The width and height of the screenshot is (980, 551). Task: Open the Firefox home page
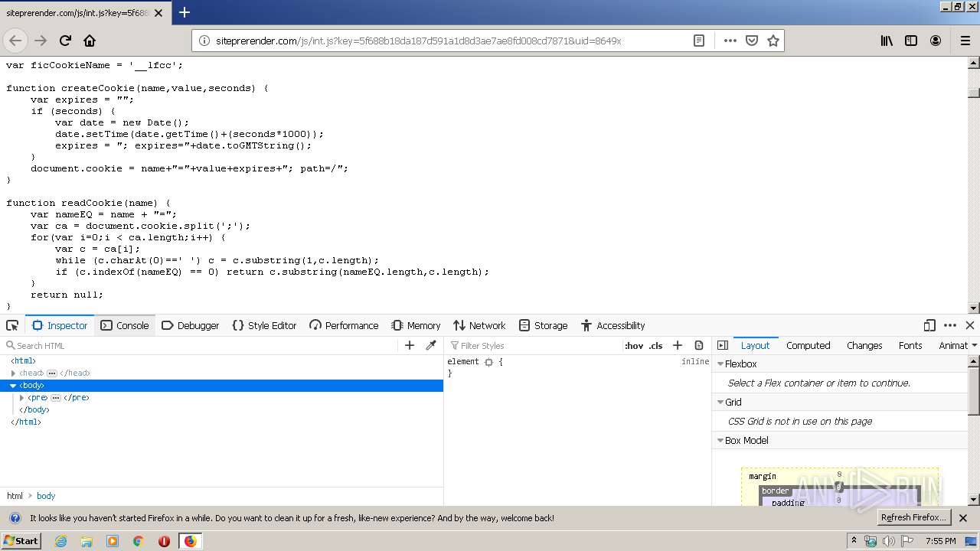click(90, 41)
